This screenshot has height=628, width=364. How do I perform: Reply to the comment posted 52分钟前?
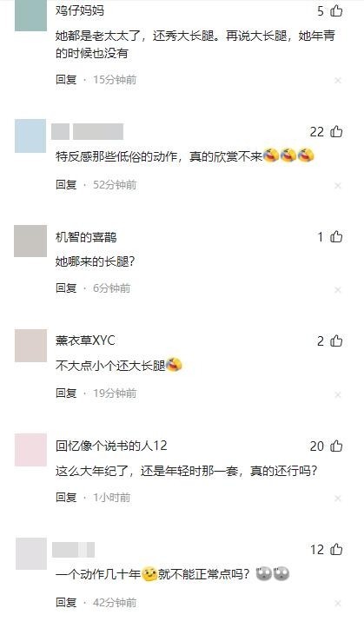(x=66, y=185)
